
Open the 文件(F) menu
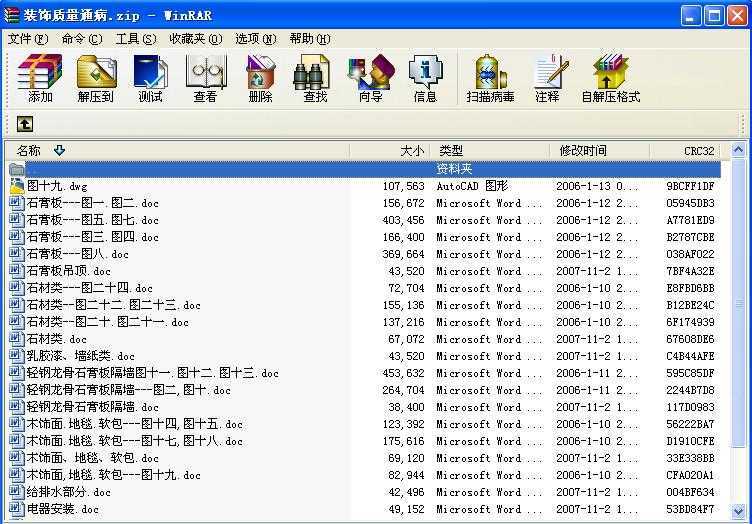[x=28, y=39]
